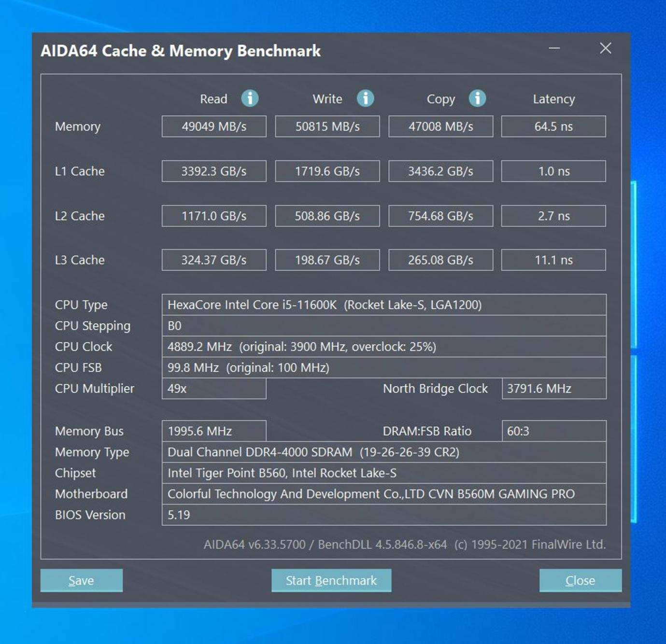This screenshot has height=644, width=666.
Task: Click the Copy info icon
Action: pos(477,98)
